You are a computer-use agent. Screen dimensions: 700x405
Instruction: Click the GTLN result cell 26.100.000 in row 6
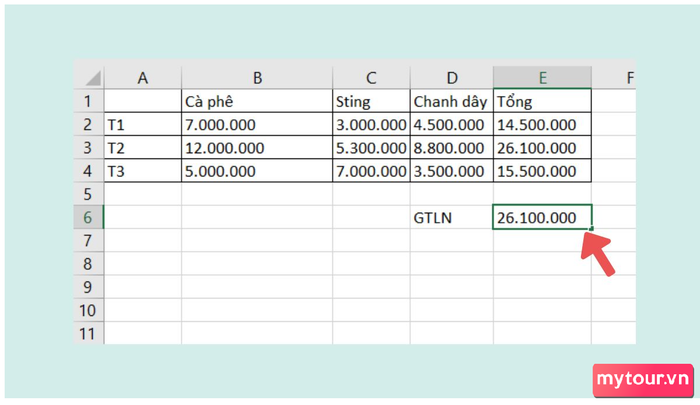(x=542, y=217)
